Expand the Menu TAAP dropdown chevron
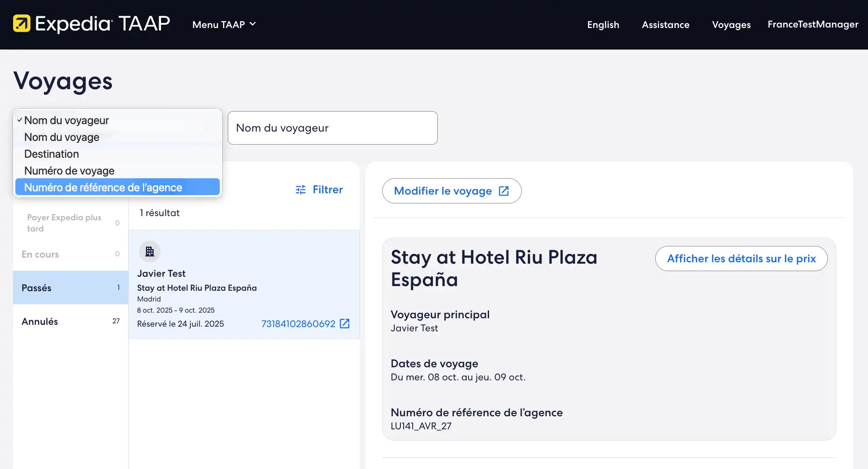 point(253,24)
